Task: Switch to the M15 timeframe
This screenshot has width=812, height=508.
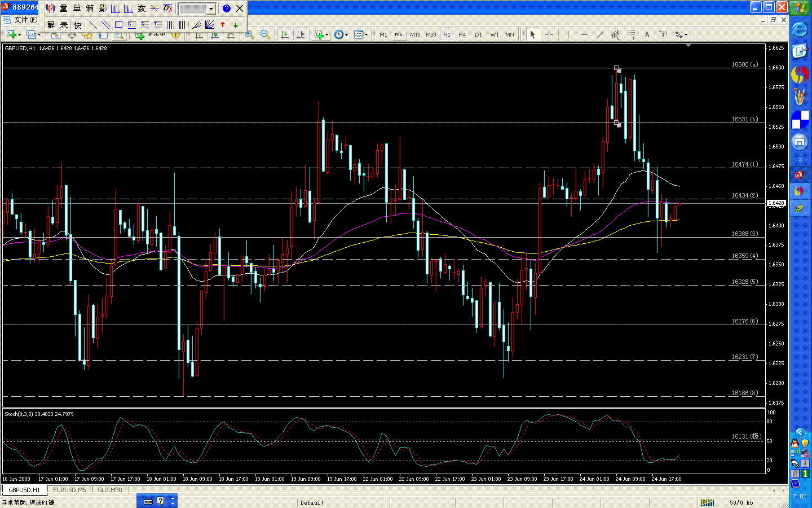Action: point(415,34)
